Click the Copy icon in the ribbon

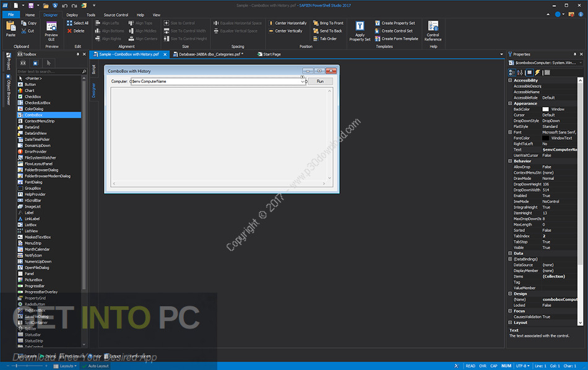(x=24, y=23)
